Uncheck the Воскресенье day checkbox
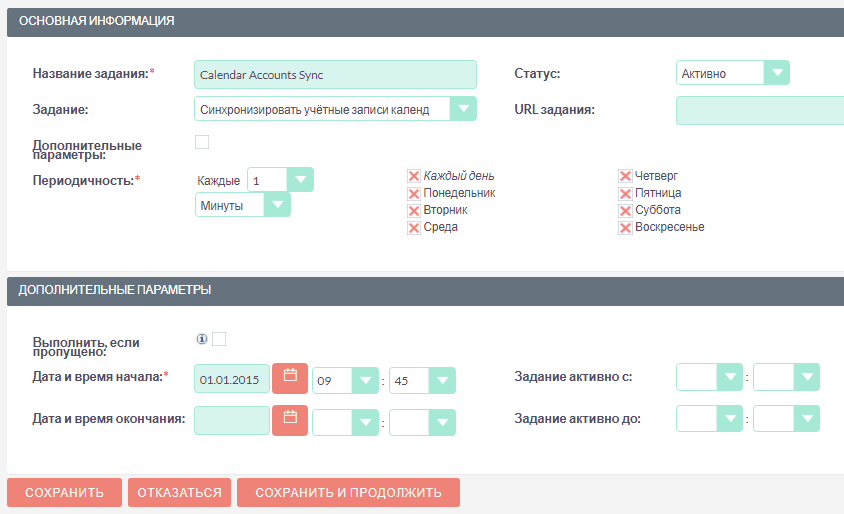Screen dimensions: 844x514 coord(626,227)
